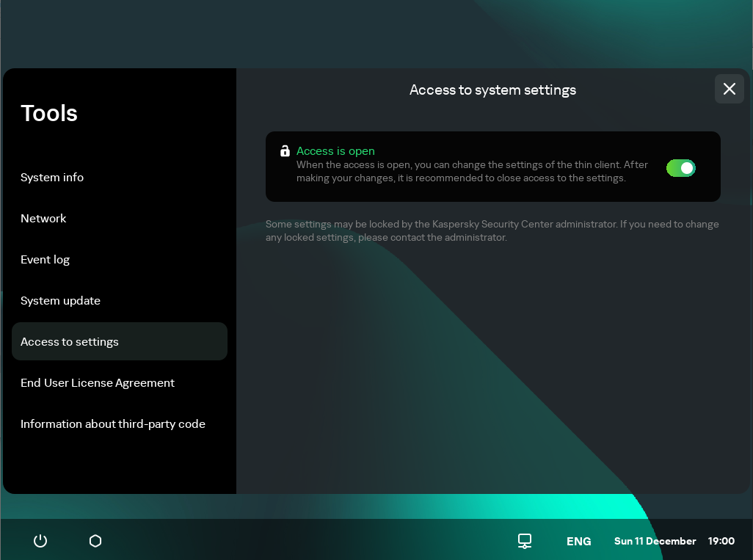Click the clock showing 19:00

pyautogui.click(x=721, y=541)
